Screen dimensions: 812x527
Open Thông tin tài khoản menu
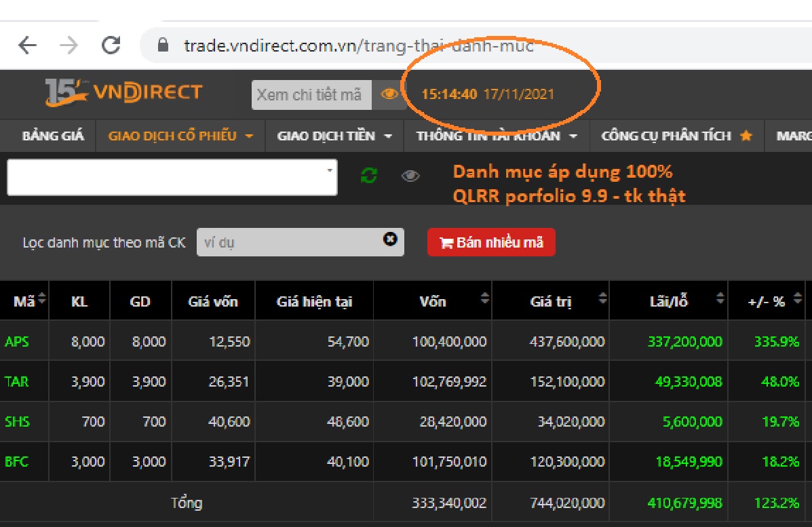point(497,136)
